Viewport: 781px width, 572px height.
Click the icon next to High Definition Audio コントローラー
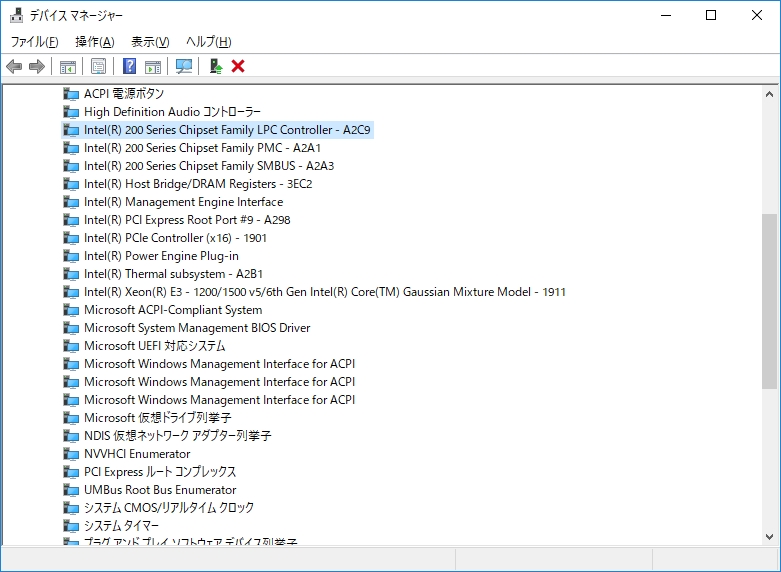[71, 112]
